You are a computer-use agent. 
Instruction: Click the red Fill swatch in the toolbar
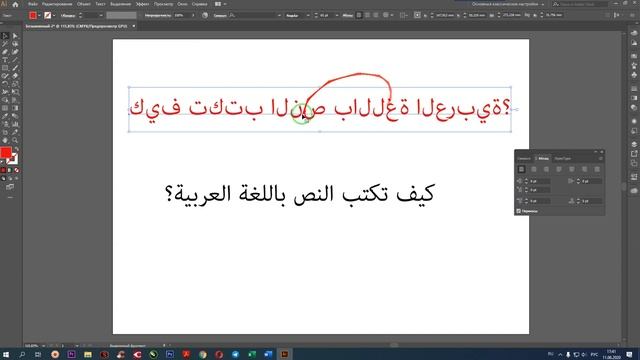(6, 153)
